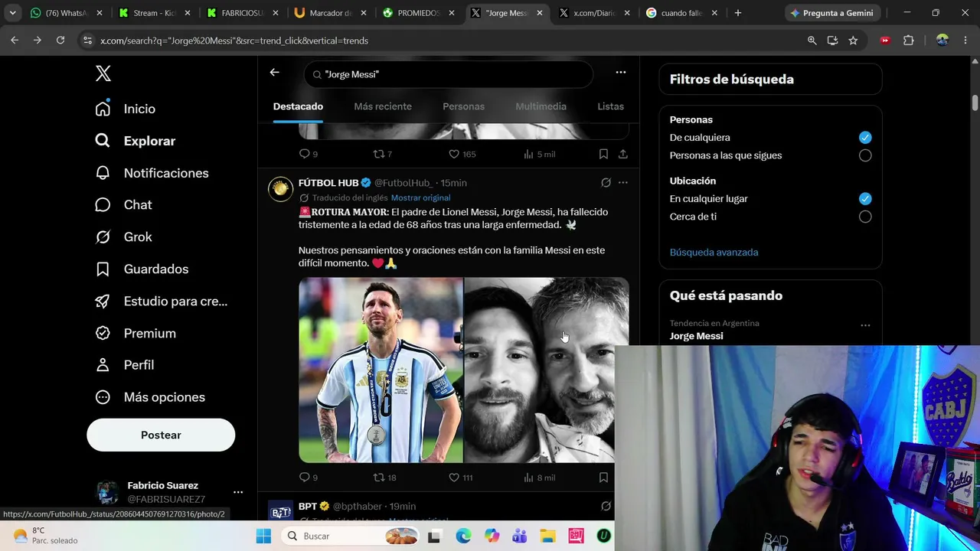Reload the current page
This screenshot has width=980, height=551.
click(60, 41)
